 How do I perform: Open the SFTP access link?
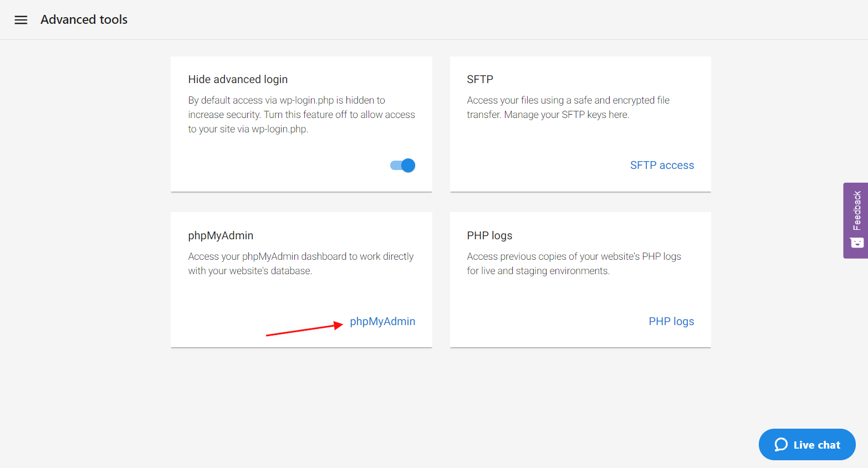[662, 165]
